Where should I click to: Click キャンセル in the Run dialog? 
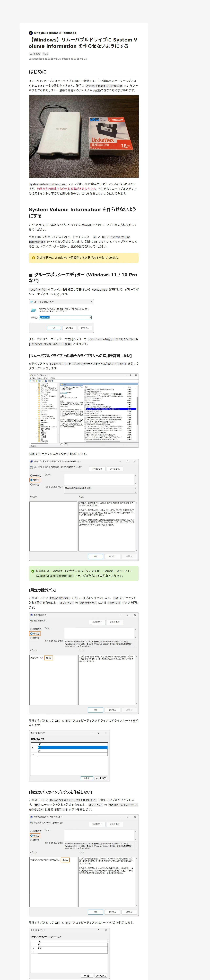click(x=69, y=327)
